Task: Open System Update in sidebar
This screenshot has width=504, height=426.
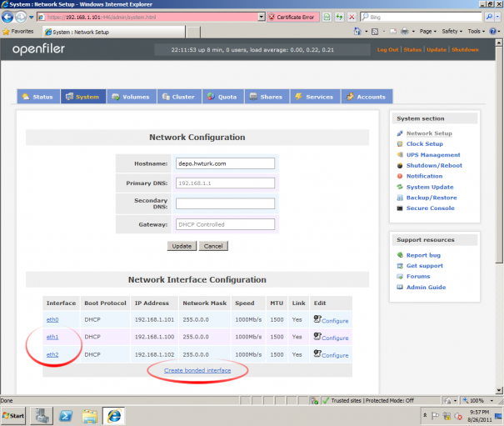Action: (430, 187)
